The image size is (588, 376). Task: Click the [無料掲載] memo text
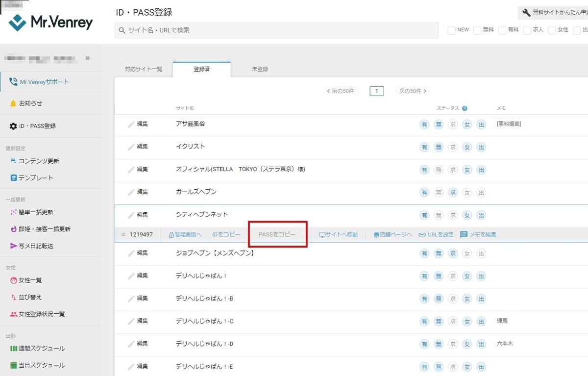(x=509, y=124)
